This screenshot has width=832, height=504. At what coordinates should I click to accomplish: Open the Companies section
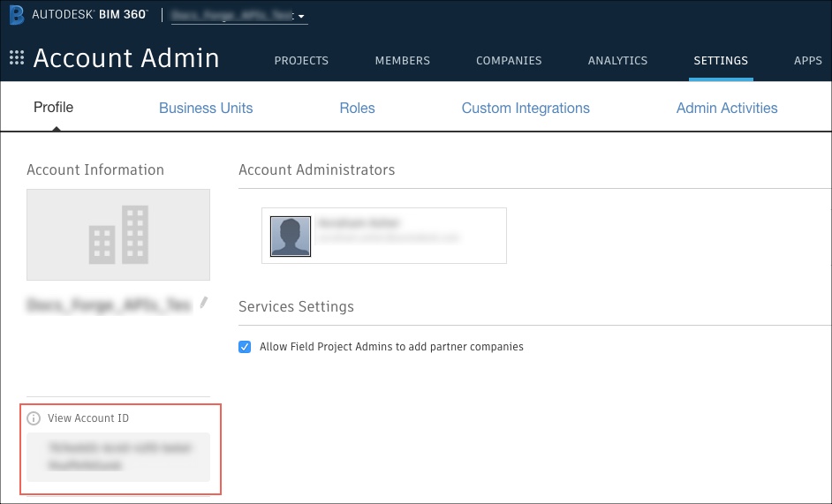click(509, 61)
